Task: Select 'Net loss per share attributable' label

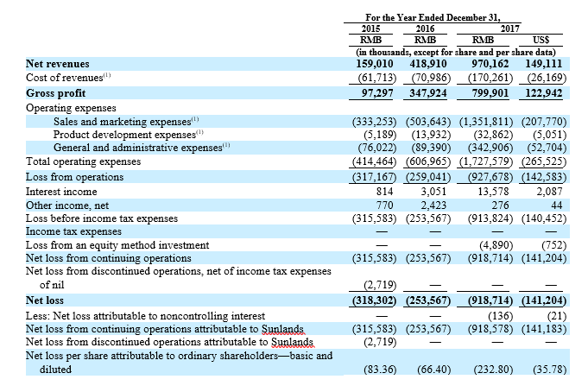Action: click(179, 363)
